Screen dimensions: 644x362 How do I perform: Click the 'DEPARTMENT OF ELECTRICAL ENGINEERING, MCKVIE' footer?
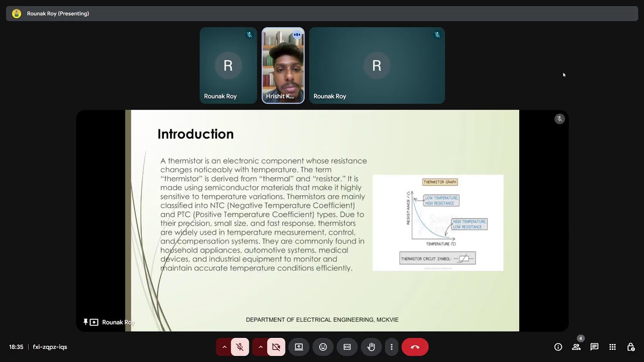coord(322,320)
